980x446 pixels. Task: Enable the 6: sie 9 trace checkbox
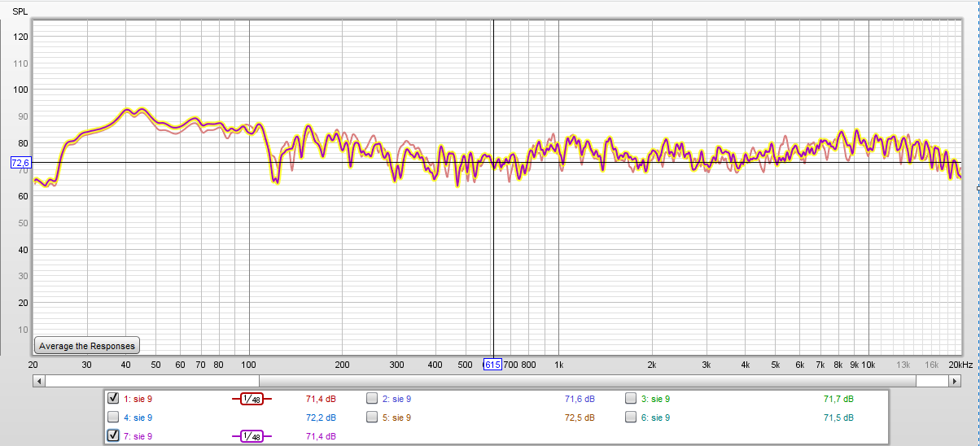click(x=631, y=418)
